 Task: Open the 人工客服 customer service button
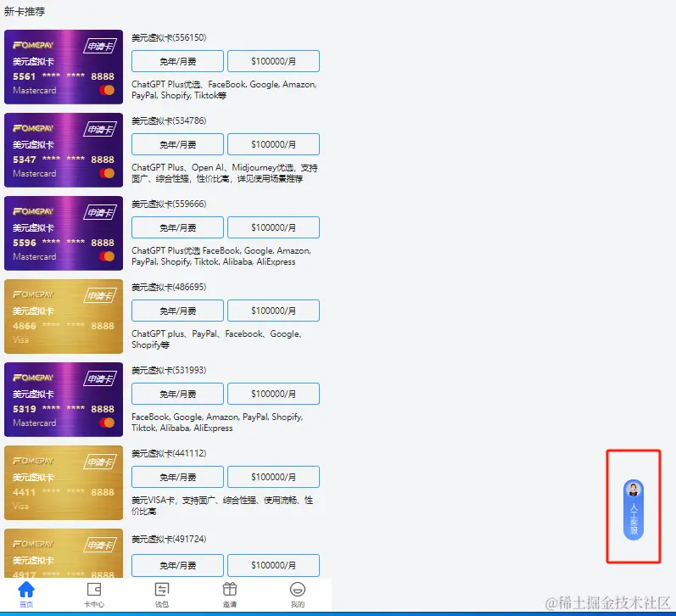click(634, 510)
